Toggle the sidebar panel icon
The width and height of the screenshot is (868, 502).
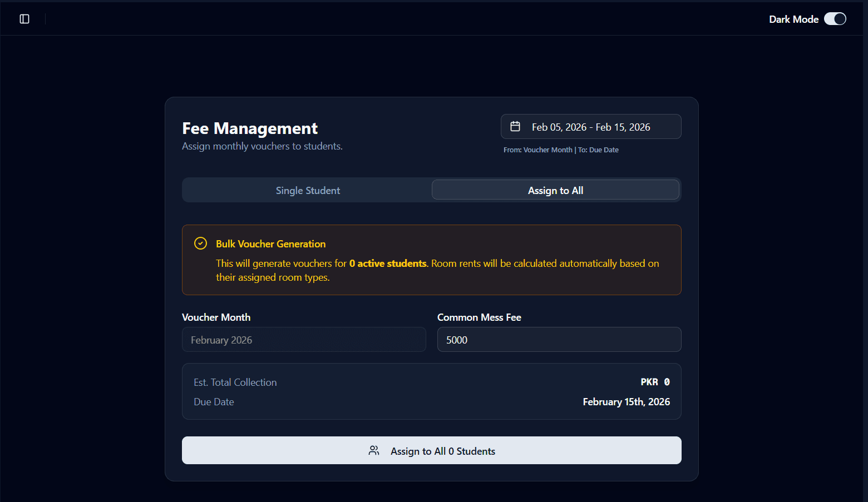coord(24,19)
